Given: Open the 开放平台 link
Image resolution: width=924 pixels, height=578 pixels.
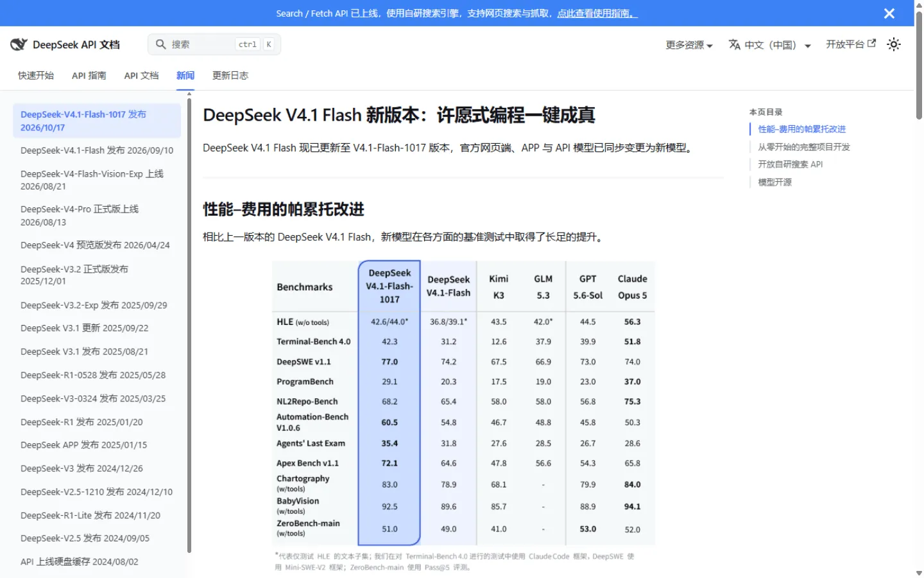Looking at the screenshot, I should 850,44.
